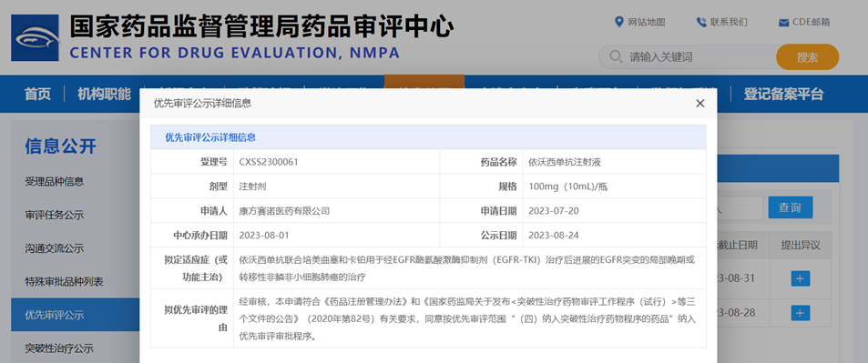Viewport: 868px width, 363px height.
Task: Click the 信息公开 sidebar heading
Action: click(60, 146)
